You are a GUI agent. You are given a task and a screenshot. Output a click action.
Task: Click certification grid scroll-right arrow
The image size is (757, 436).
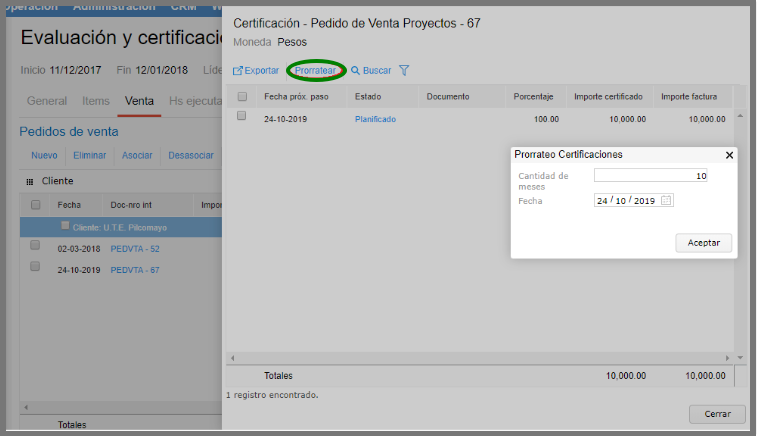coord(727,358)
